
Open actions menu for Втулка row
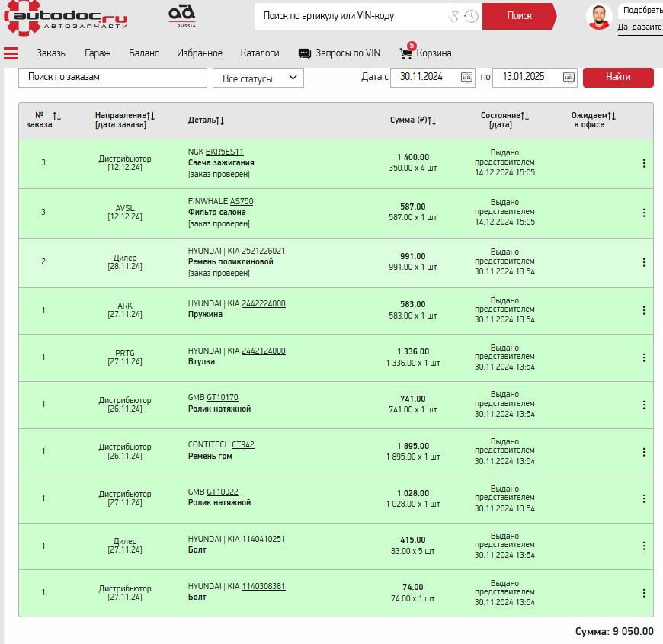[644, 357]
